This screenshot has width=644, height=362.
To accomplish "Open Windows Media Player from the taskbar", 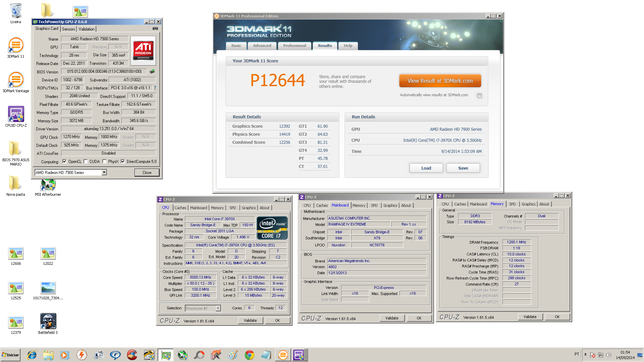I will point(65,355).
